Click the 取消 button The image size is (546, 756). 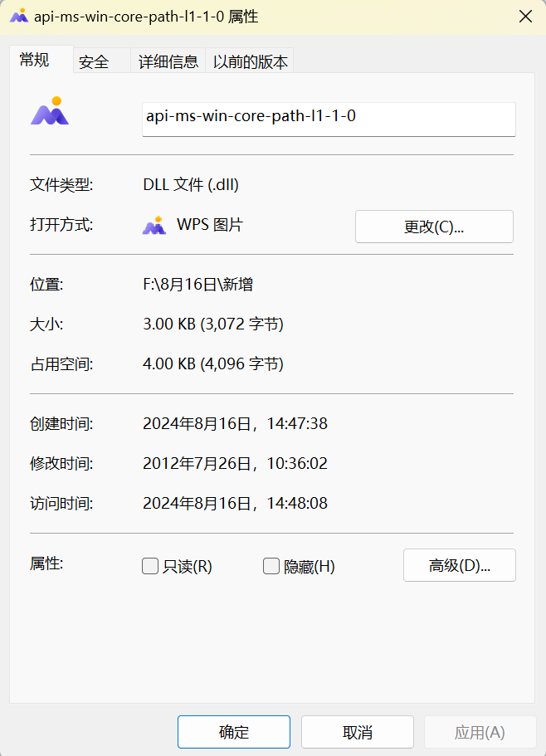358,732
